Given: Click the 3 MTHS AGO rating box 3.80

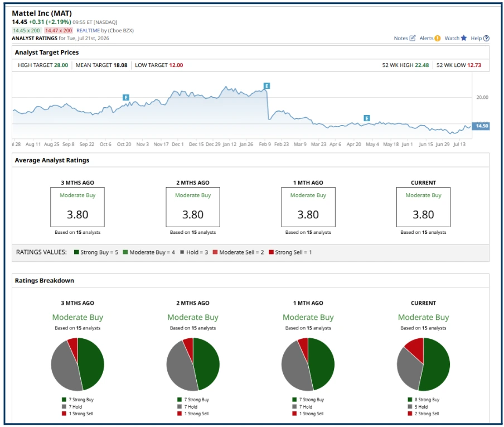Looking at the screenshot, I should pyautogui.click(x=77, y=207).
